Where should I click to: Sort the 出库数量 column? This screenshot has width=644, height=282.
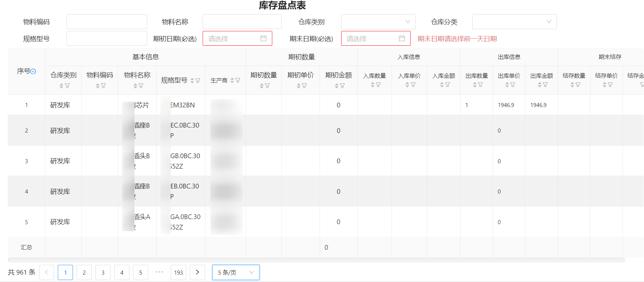pyautogui.click(x=475, y=85)
